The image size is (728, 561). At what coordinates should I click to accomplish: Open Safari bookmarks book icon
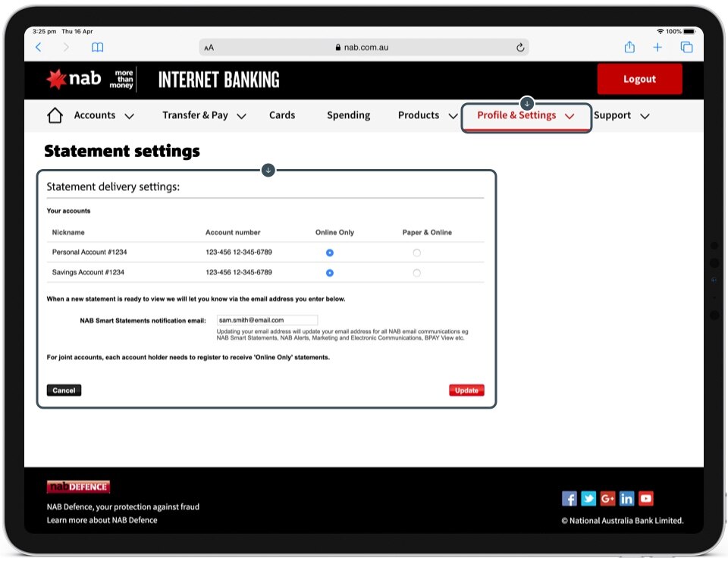pyautogui.click(x=98, y=47)
